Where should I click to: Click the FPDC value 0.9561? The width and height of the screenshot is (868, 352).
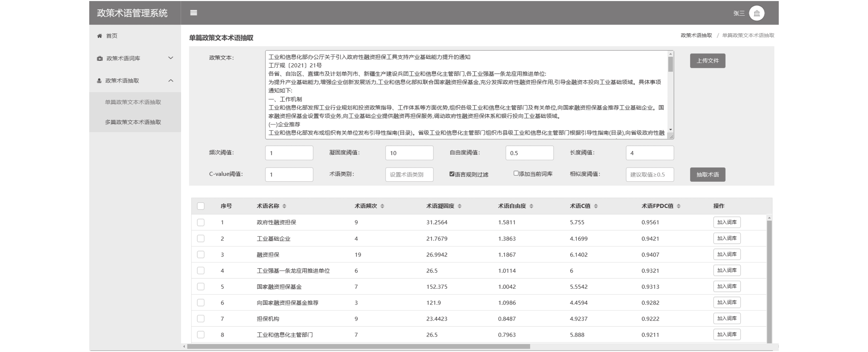coord(650,222)
